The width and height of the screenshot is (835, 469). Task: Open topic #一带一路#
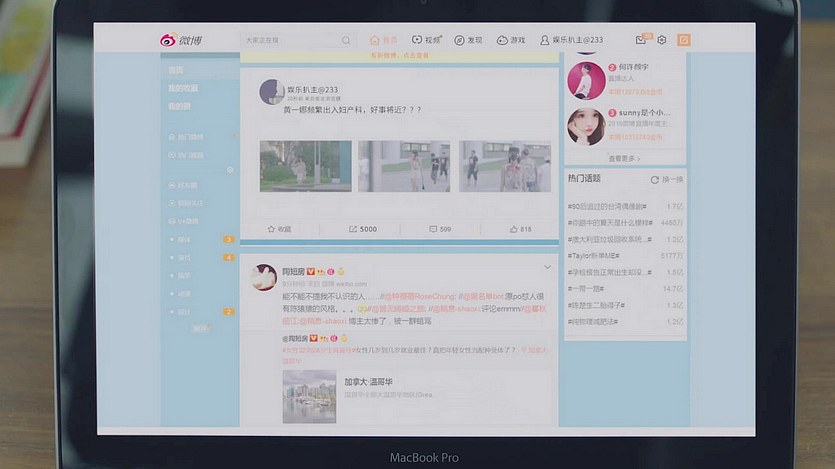click(x=586, y=289)
